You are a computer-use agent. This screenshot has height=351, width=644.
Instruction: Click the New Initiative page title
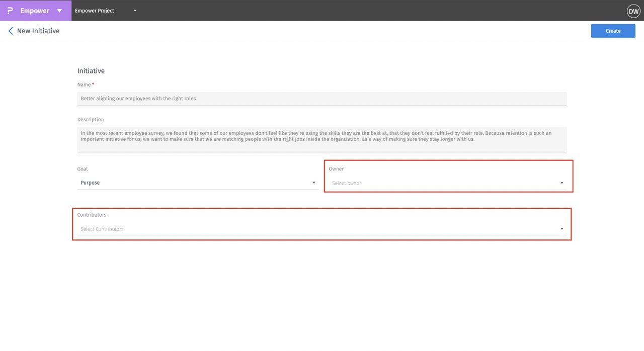coord(38,31)
